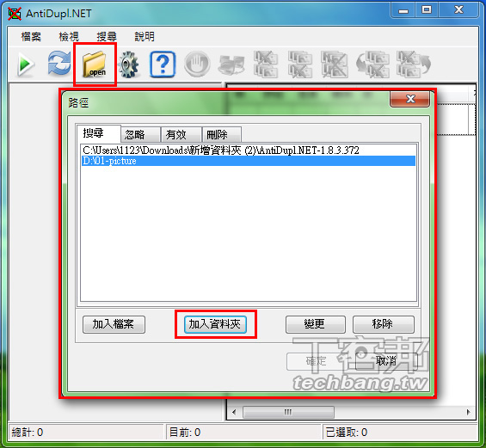
Task: Open the 說明 menu
Action: click(145, 37)
